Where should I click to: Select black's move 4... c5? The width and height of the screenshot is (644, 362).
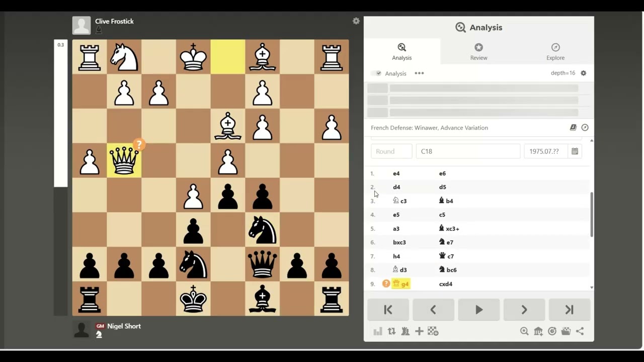[x=442, y=215]
